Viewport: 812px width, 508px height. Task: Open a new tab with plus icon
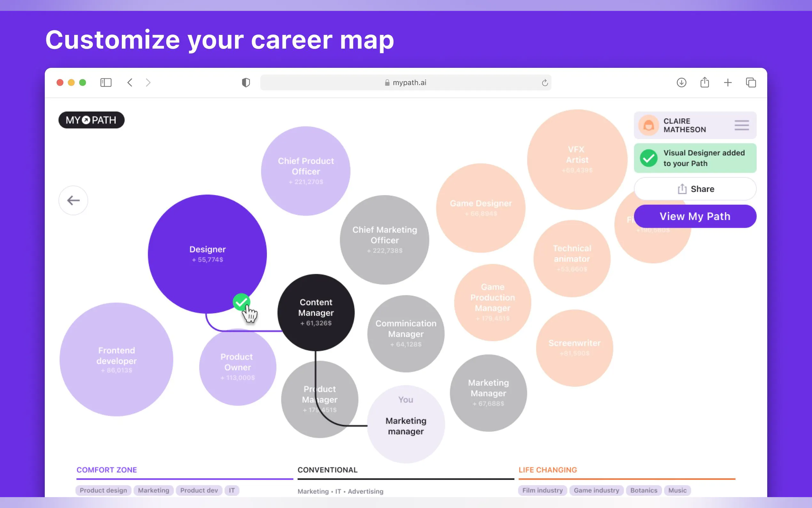[727, 82]
